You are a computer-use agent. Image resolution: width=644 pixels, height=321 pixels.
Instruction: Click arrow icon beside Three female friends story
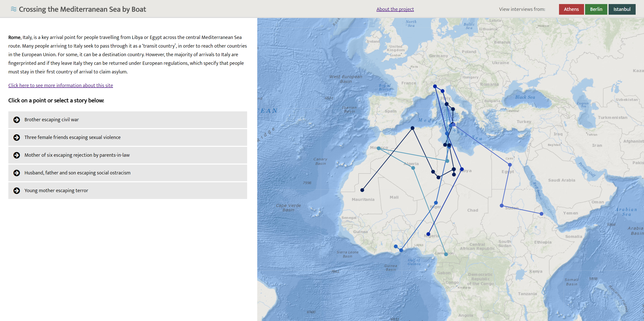tap(17, 137)
